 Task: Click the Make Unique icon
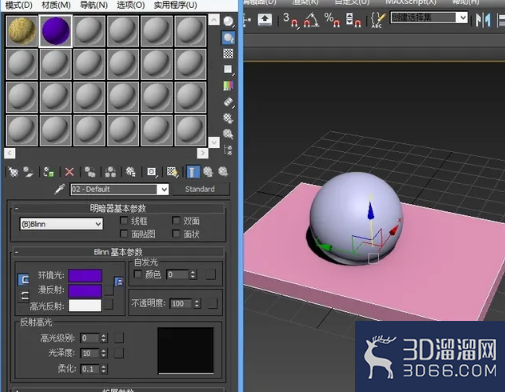pos(110,172)
